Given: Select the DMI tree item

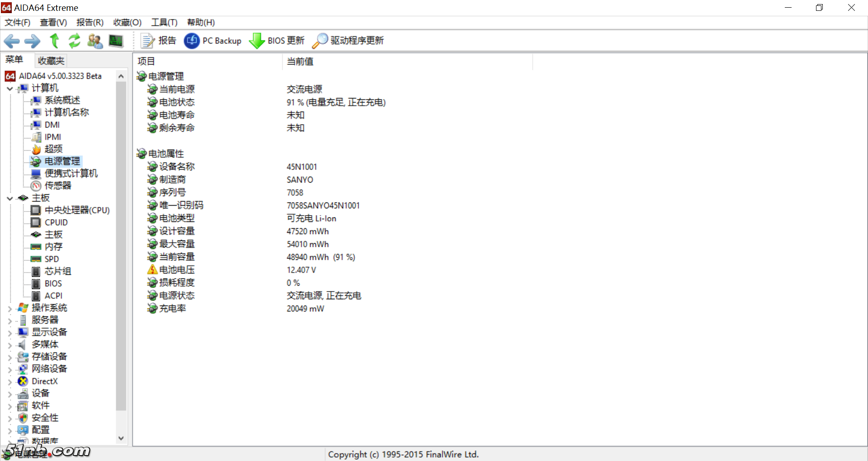Looking at the screenshot, I should point(52,125).
